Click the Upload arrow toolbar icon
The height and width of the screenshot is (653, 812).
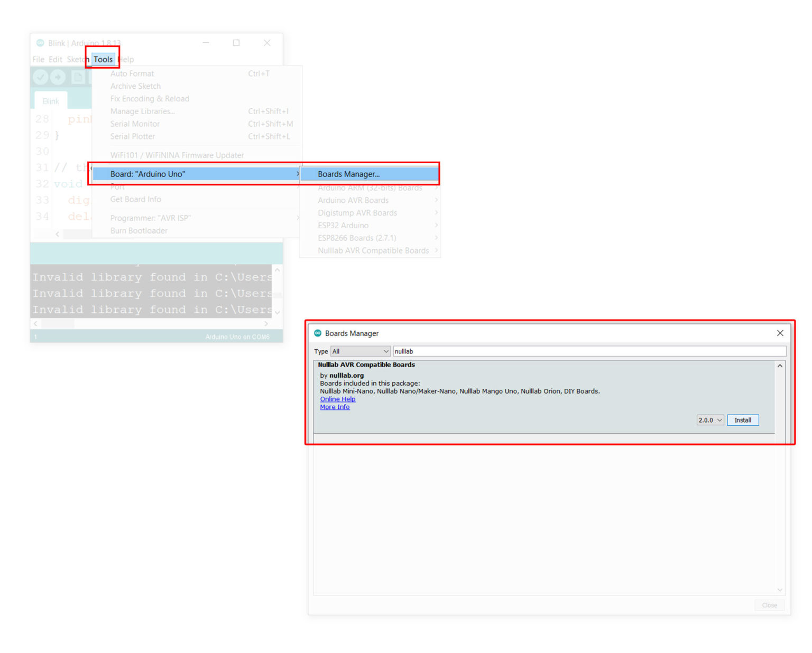(58, 77)
